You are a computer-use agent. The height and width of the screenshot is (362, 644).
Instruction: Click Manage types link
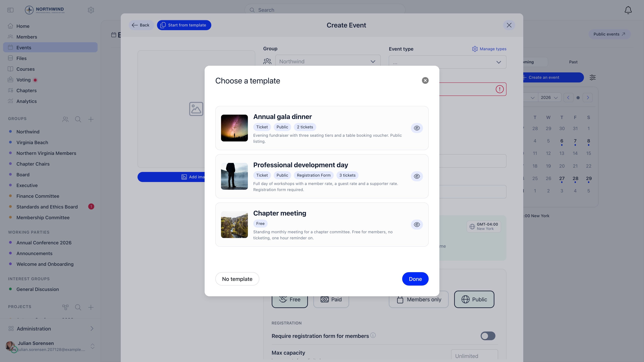pyautogui.click(x=489, y=49)
